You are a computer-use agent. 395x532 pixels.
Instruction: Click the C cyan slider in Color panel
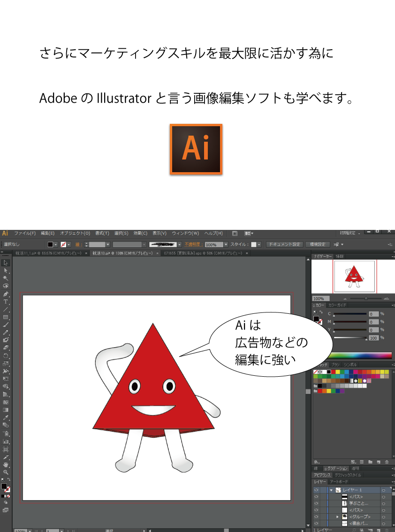point(350,314)
